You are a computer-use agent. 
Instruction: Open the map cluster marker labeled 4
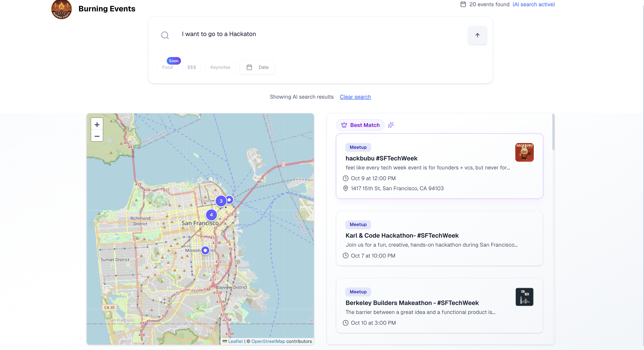[211, 214]
